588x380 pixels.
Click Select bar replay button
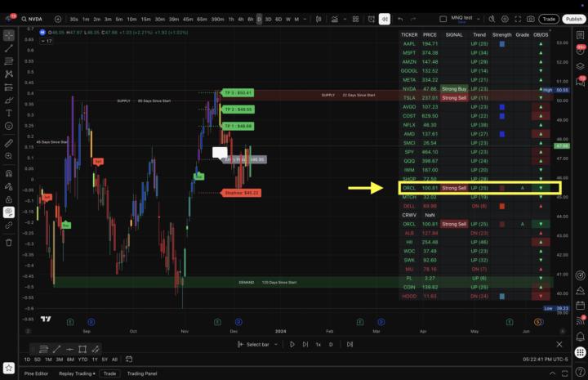click(253, 344)
